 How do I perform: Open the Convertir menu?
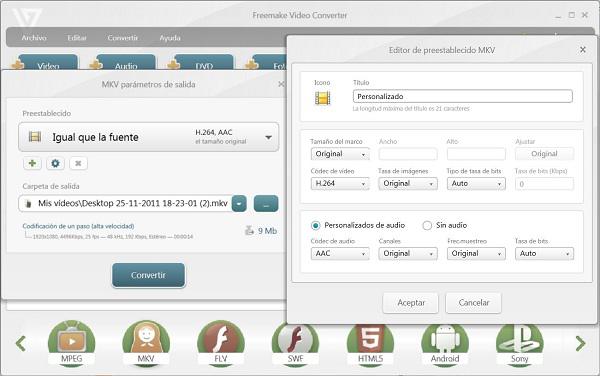point(122,38)
